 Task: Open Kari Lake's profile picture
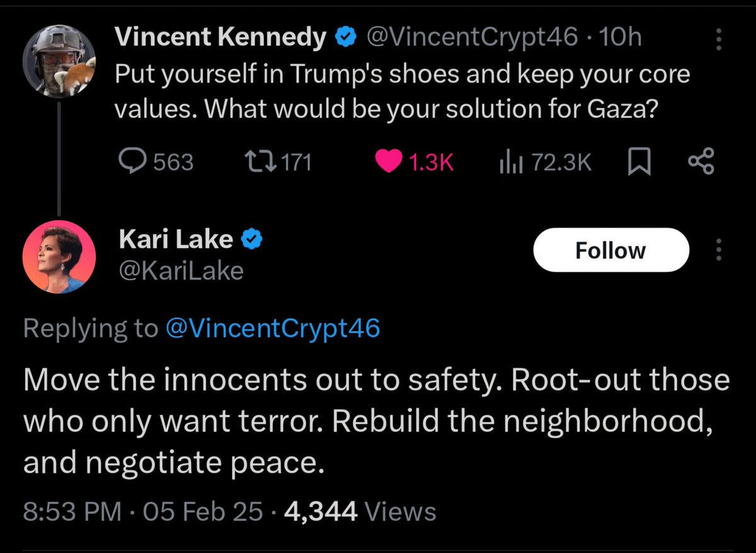pos(59,257)
